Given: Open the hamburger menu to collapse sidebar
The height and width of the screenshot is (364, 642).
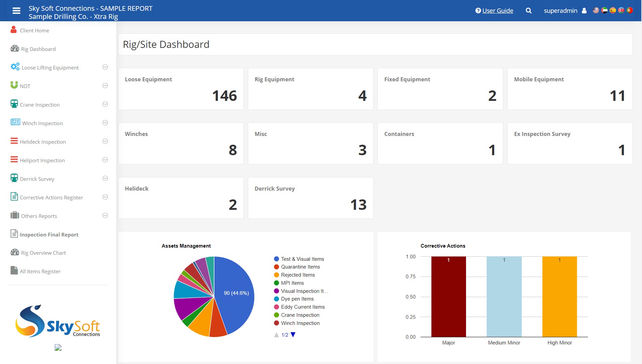Looking at the screenshot, I should pos(16,10).
